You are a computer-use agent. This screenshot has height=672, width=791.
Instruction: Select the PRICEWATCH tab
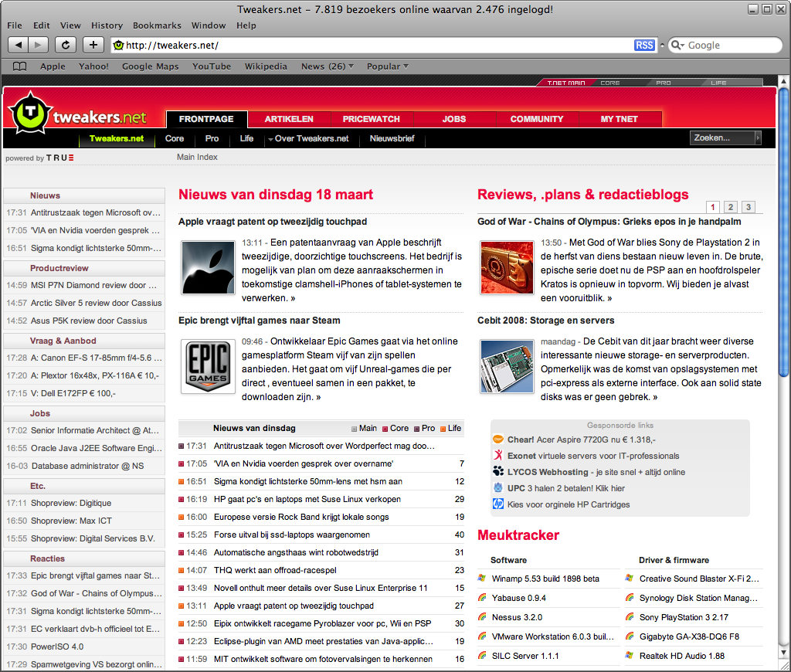tap(372, 119)
